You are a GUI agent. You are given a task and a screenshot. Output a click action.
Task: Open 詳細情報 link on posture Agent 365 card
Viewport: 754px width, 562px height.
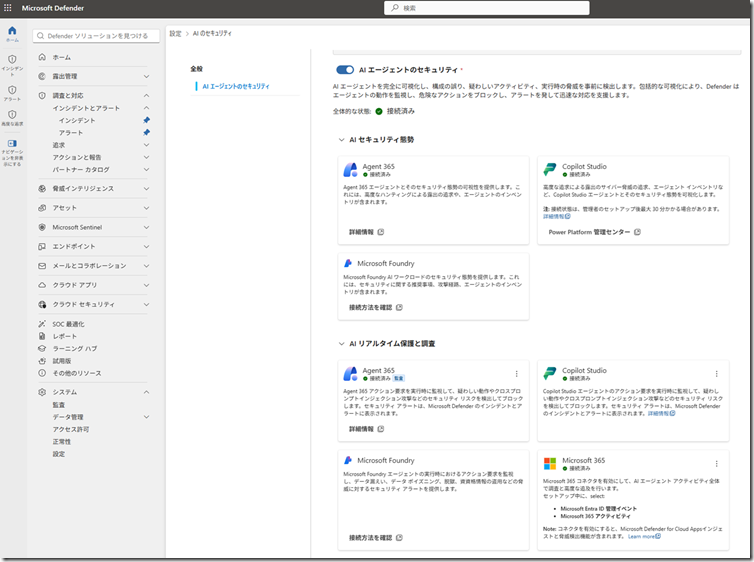(366, 232)
